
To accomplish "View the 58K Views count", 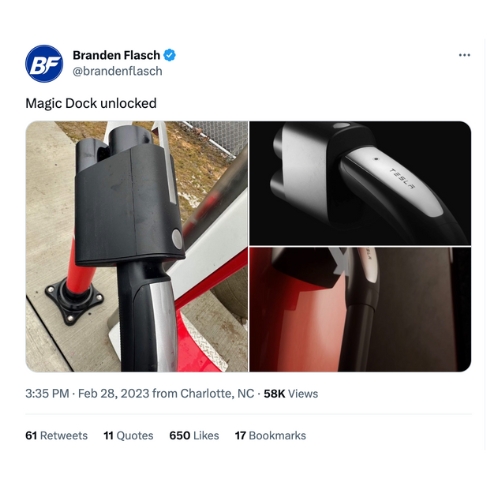I will [x=291, y=394].
